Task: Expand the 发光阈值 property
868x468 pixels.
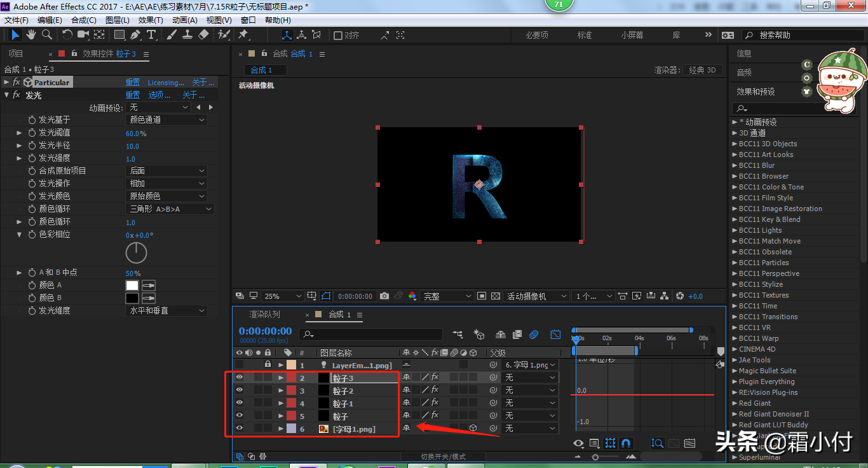Action: coord(19,133)
